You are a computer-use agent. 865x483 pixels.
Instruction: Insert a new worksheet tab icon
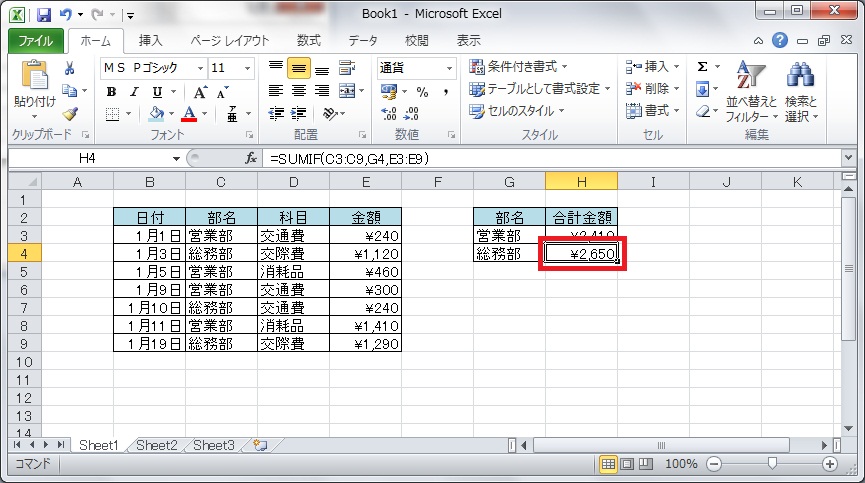(x=260, y=445)
